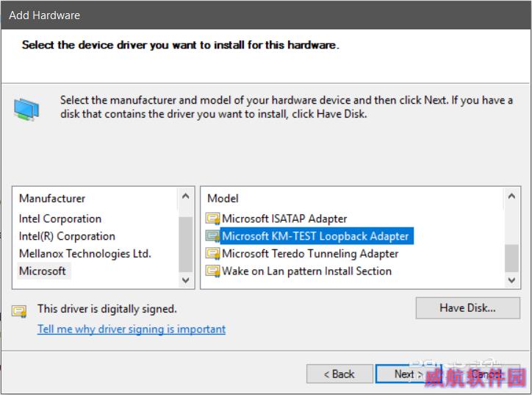Proceed with the Next button
This screenshot has width=532, height=395.
409,374
